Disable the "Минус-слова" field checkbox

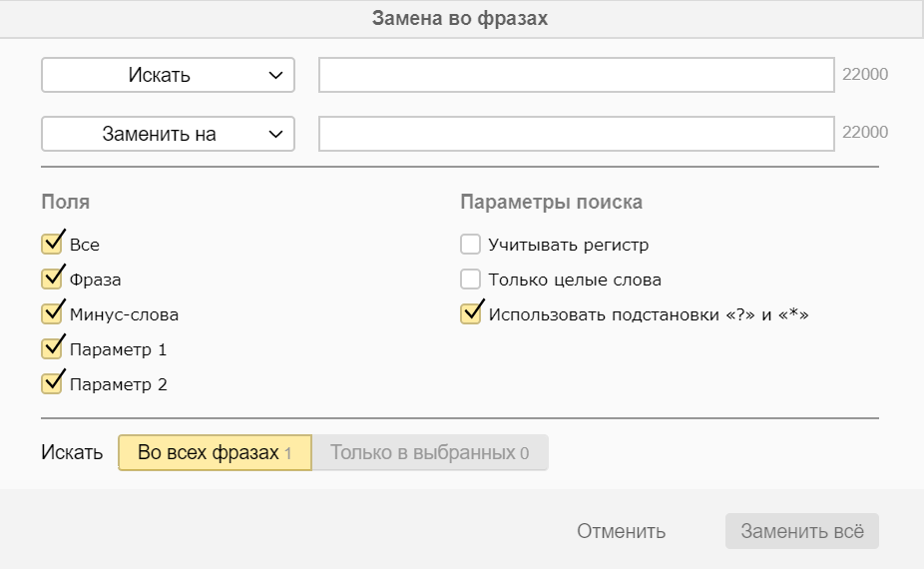pyautogui.click(x=52, y=314)
